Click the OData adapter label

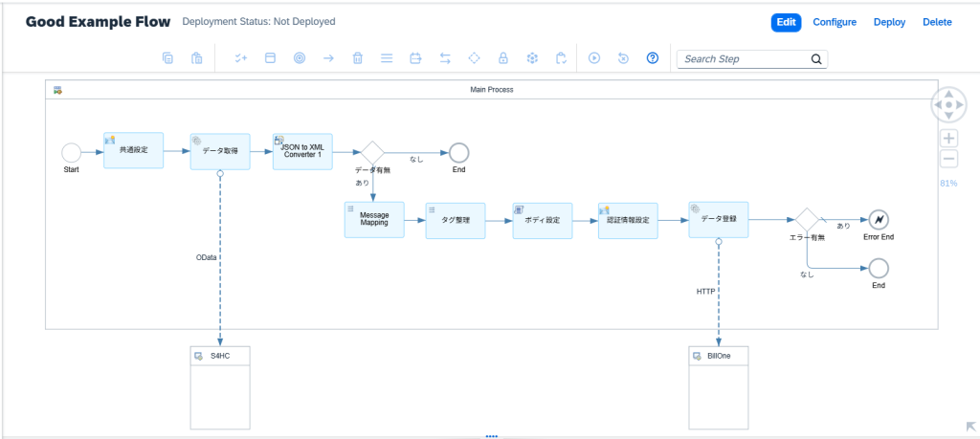[207, 257]
